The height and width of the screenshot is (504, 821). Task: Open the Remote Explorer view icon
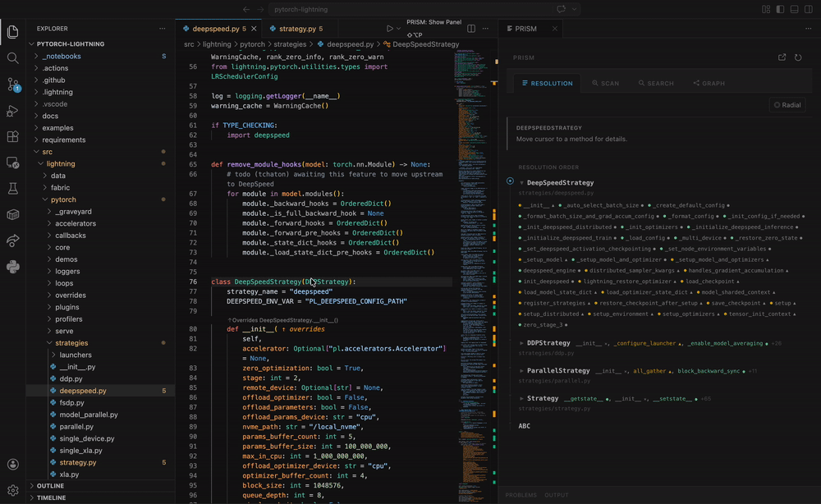coord(12,163)
